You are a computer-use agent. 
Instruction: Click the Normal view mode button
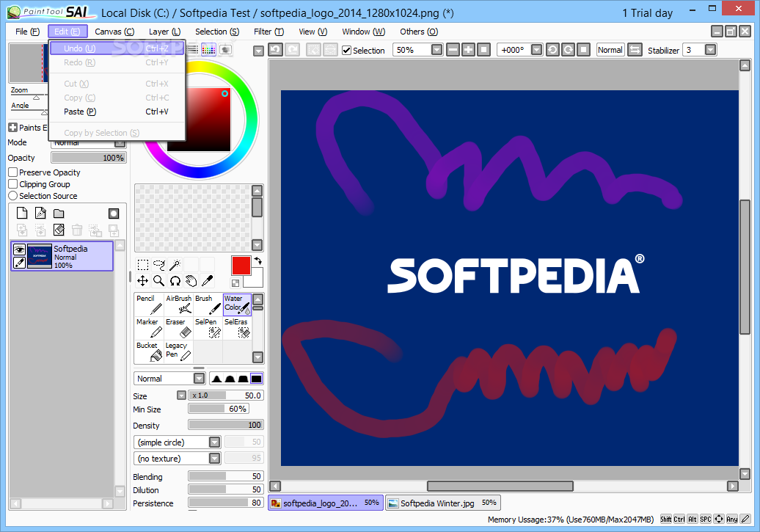(610, 50)
